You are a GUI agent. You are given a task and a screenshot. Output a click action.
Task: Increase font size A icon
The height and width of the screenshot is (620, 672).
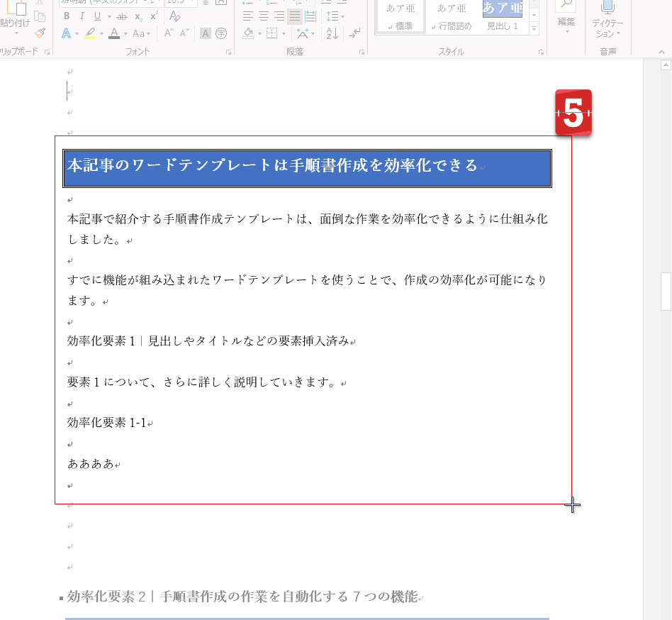pos(169,33)
